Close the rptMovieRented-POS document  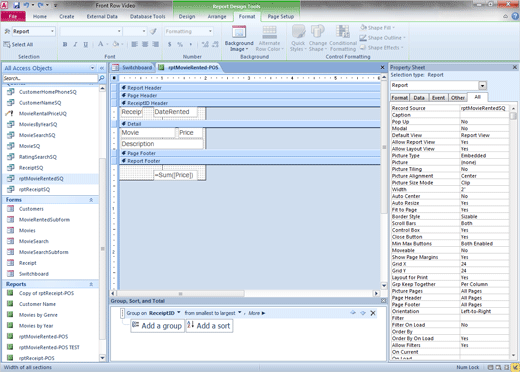pyautogui.click(x=383, y=67)
